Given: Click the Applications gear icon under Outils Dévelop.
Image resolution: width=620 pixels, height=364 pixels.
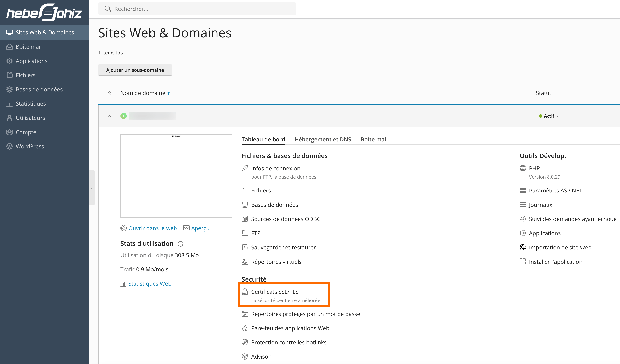Looking at the screenshot, I should pyautogui.click(x=523, y=233).
